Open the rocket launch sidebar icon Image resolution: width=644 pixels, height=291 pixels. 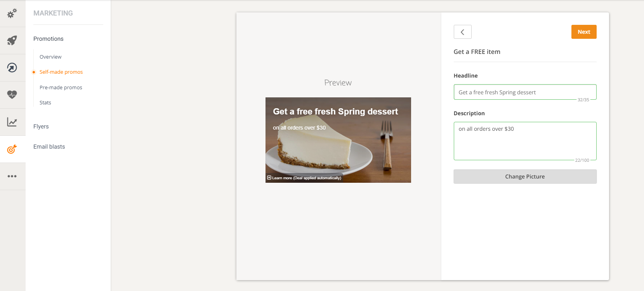tap(12, 40)
